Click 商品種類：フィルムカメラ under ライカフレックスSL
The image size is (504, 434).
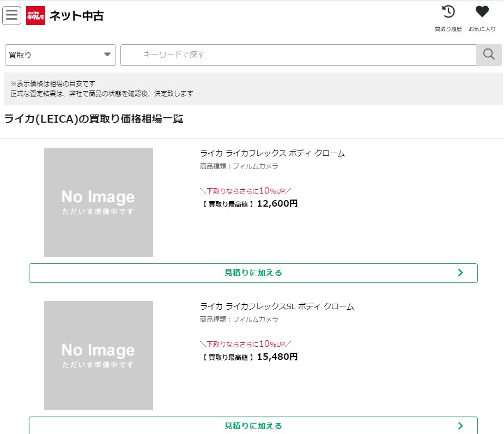[239, 319]
